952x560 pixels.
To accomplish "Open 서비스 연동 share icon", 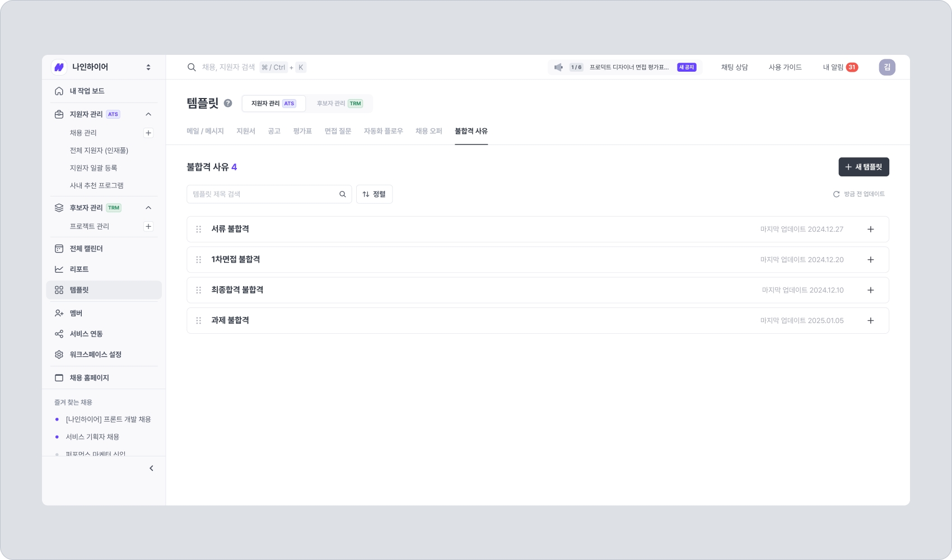I will [59, 334].
